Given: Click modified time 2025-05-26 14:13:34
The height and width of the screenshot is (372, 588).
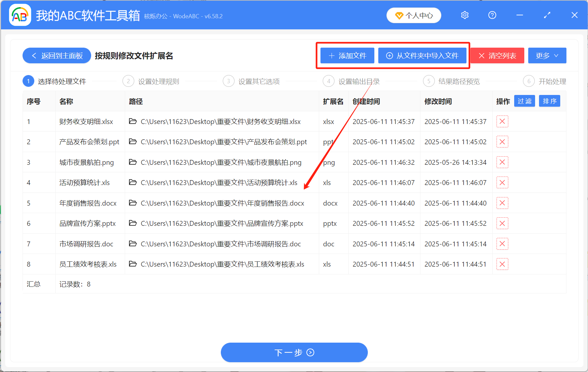Looking at the screenshot, I should 455,163.
